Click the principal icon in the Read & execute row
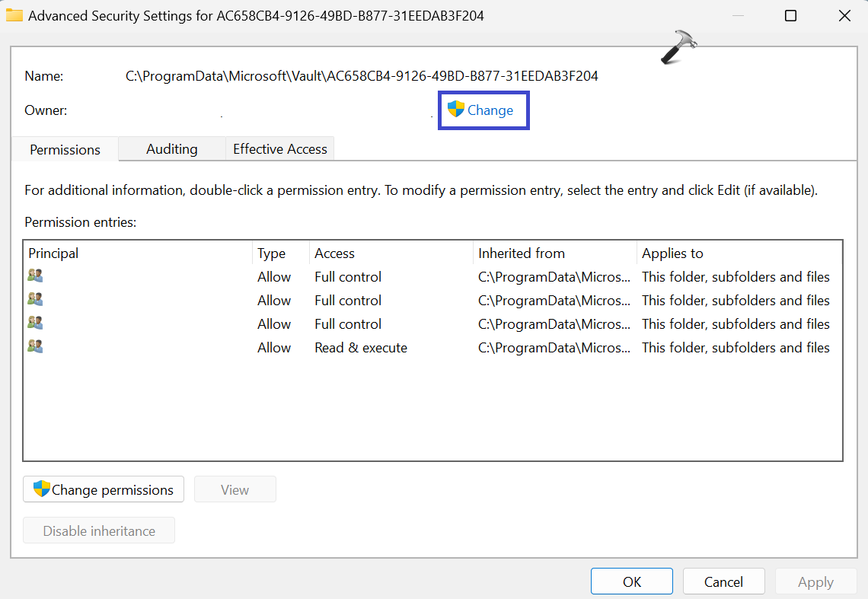Viewport: 868px width, 599px height. 35,347
